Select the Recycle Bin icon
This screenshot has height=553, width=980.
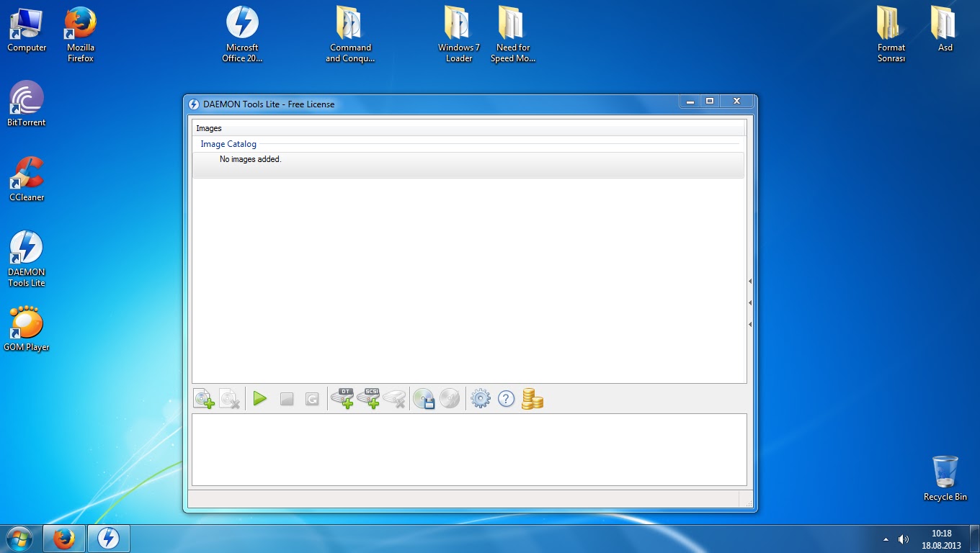click(x=945, y=478)
